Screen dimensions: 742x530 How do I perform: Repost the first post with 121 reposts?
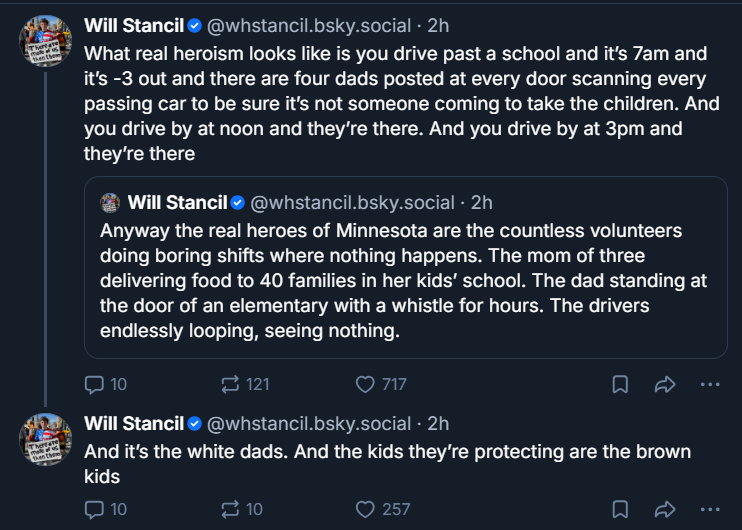coord(229,384)
